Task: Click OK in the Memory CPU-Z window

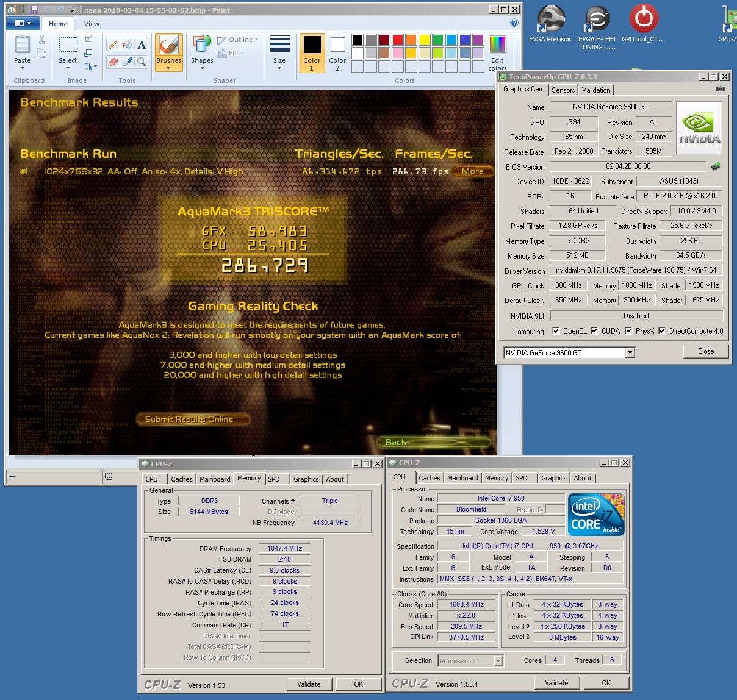Action: tap(359, 684)
